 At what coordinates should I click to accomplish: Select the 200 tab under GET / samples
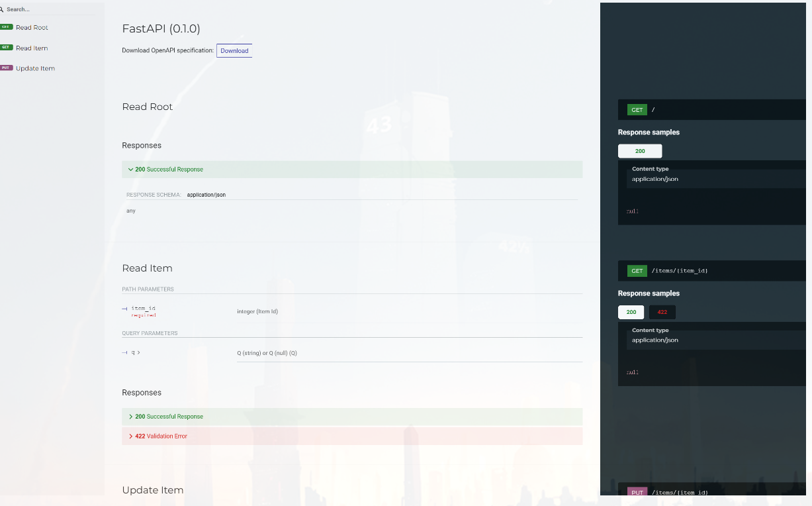[x=640, y=151]
